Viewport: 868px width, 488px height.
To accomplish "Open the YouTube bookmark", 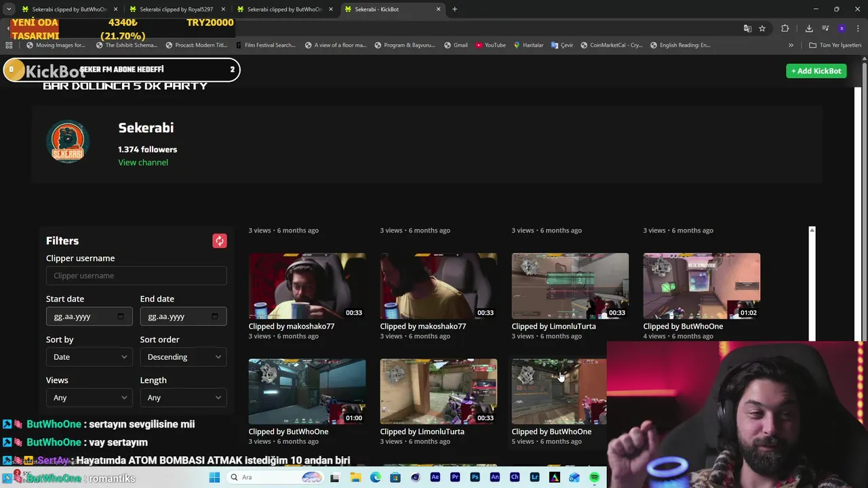I will tap(490, 45).
